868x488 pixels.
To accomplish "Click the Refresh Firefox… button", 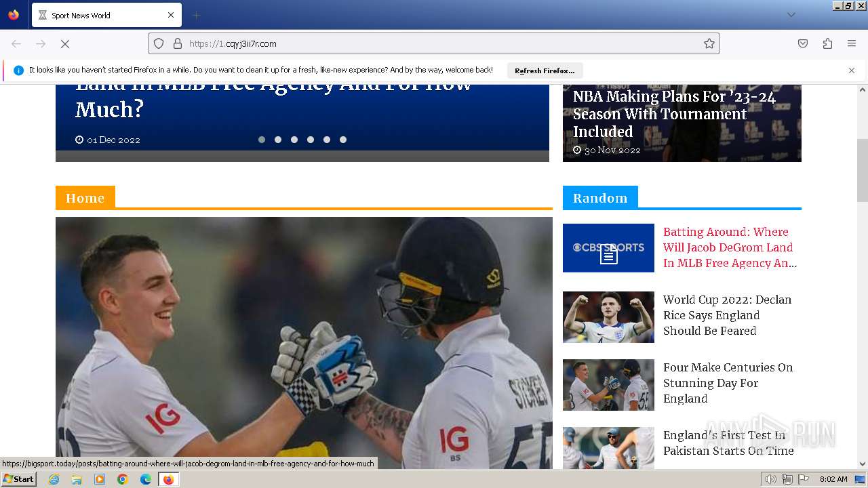I will point(545,70).
